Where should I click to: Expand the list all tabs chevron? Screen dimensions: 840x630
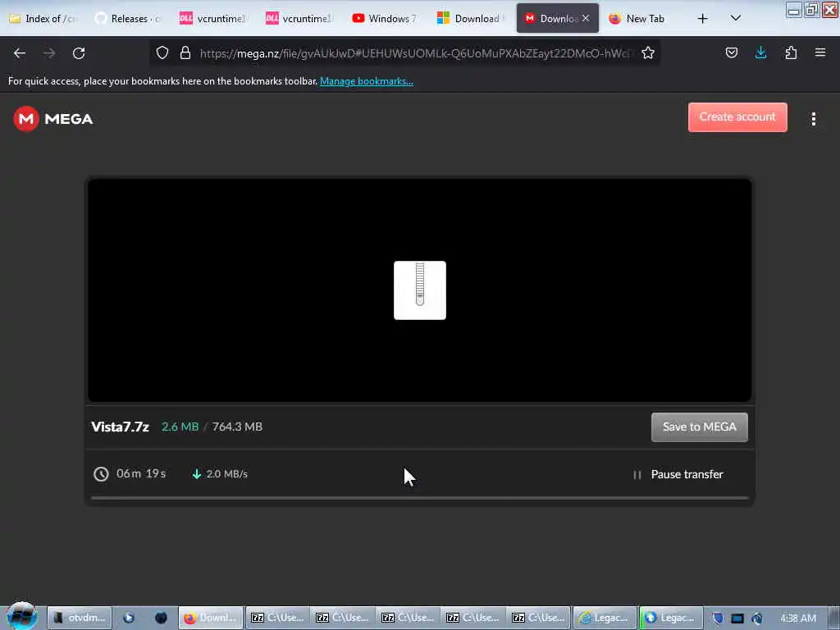point(736,18)
